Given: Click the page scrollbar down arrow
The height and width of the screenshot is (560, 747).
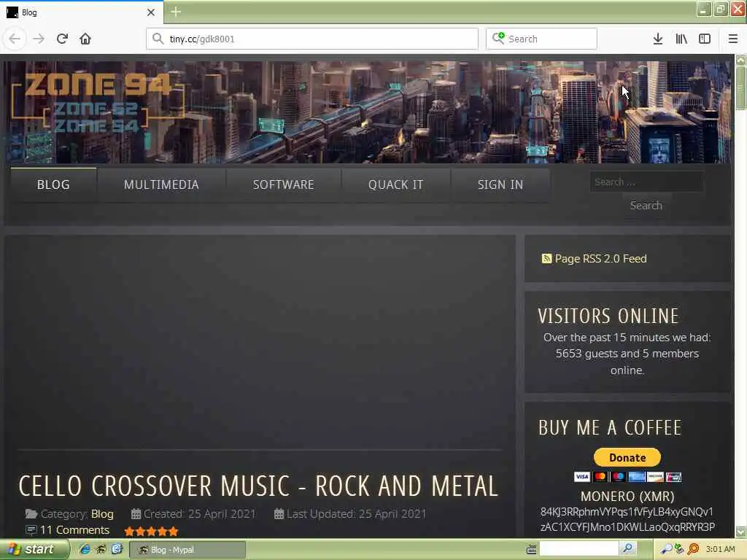Looking at the screenshot, I should [740, 532].
